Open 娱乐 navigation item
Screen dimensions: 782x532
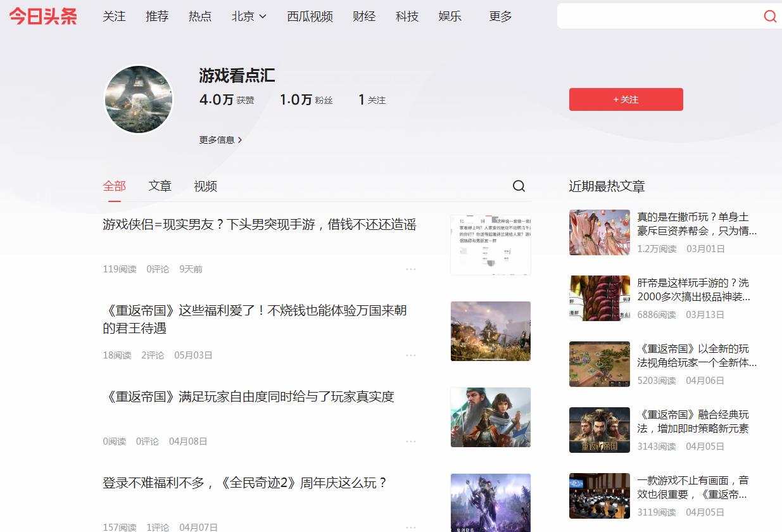(x=450, y=16)
